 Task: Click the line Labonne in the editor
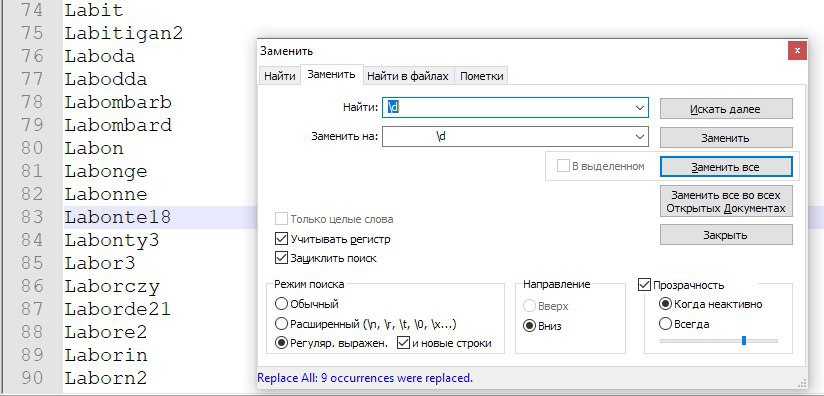106,194
